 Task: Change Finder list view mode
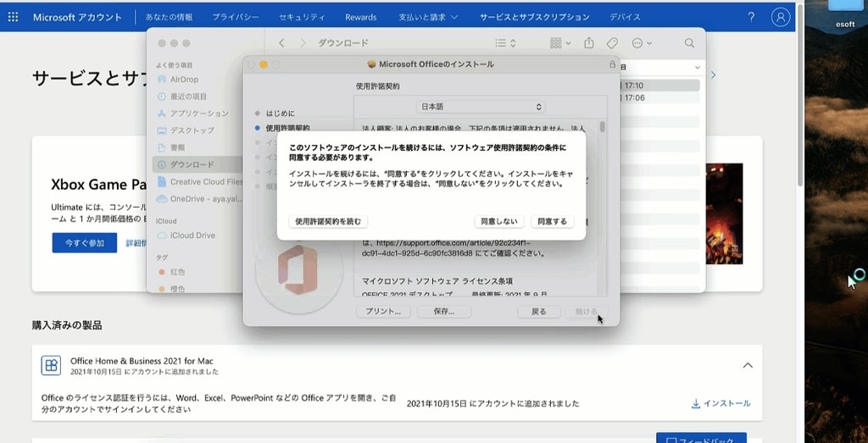pyautogui.click(x=505, y=43)
